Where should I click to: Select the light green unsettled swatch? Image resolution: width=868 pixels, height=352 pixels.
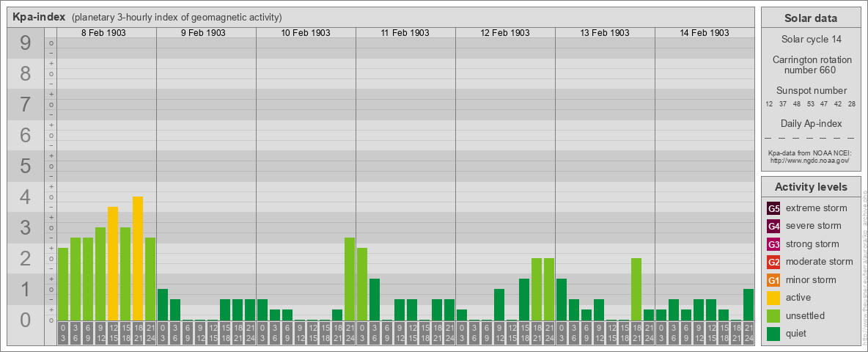coord(773,316)
